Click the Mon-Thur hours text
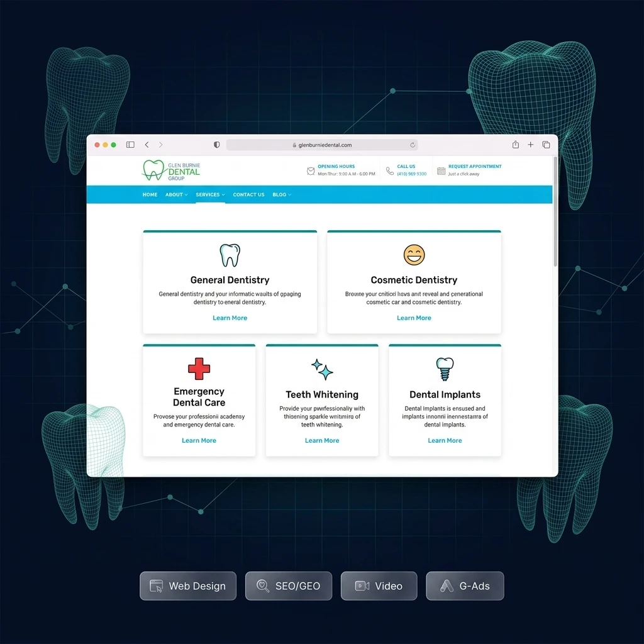This screenshot has width=644, height=644. click(347, 174)
